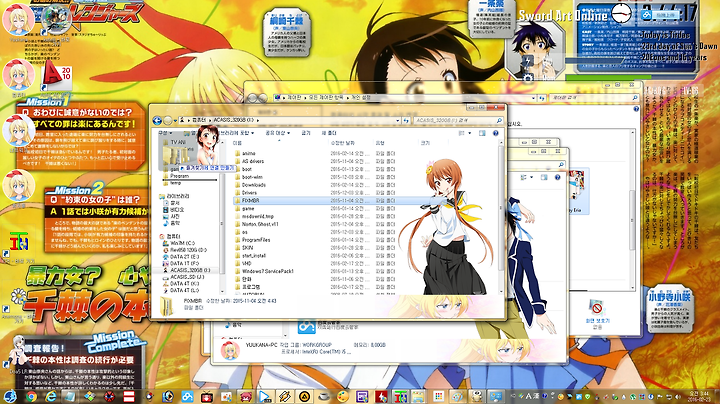Screen dimensions: 720x404
Task: Select 'temp' in navigation favorites
Action: (175, 183)
